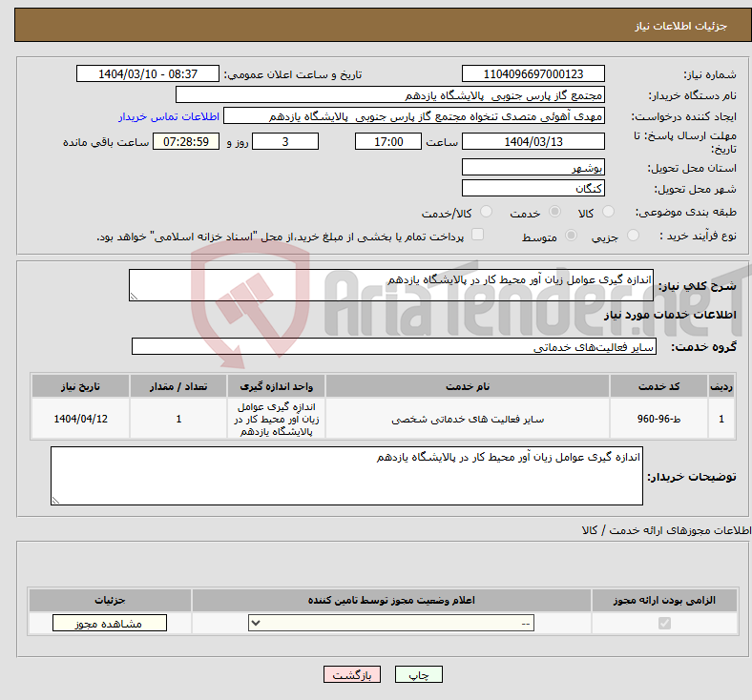Viewport: 752px width, 700px height.
Task: Click the buyer organization name field
Action: [x=390, y=94]
